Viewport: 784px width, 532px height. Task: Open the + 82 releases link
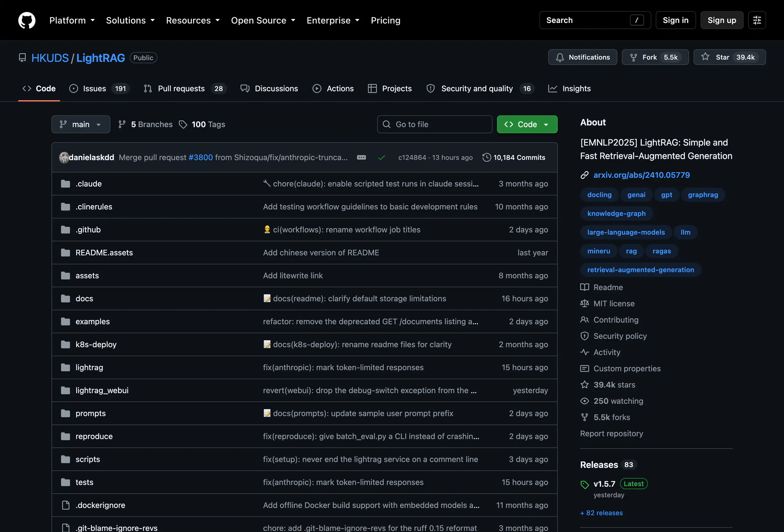click(601, 513)
